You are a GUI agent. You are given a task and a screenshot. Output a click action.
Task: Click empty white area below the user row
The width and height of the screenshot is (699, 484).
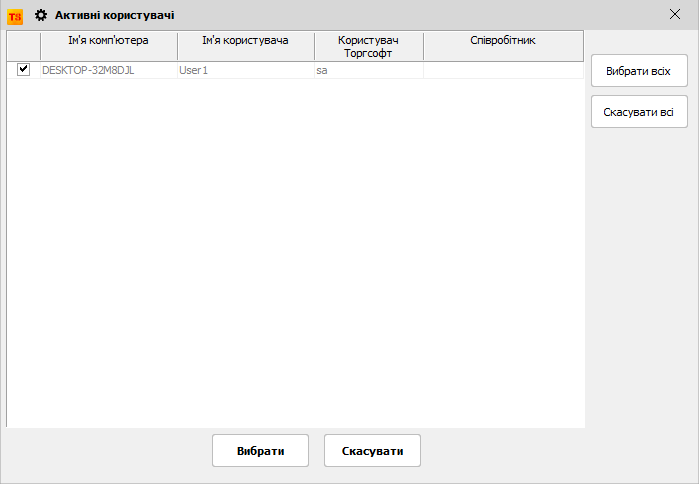click(x=295, y=250)
